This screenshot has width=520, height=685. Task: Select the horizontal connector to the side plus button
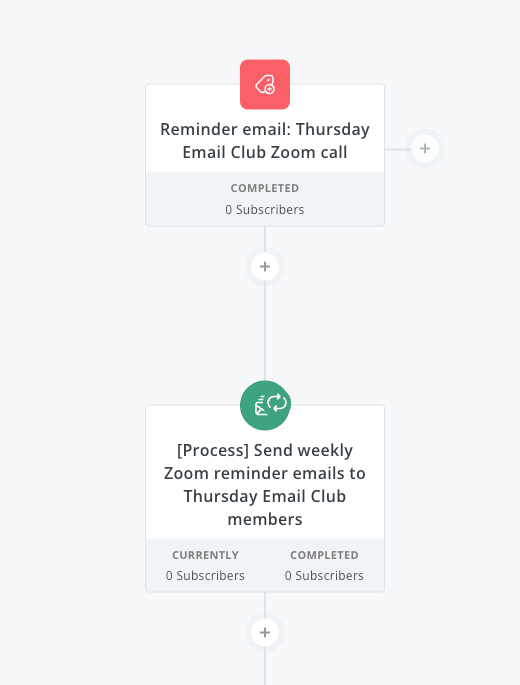pos(398,149)
